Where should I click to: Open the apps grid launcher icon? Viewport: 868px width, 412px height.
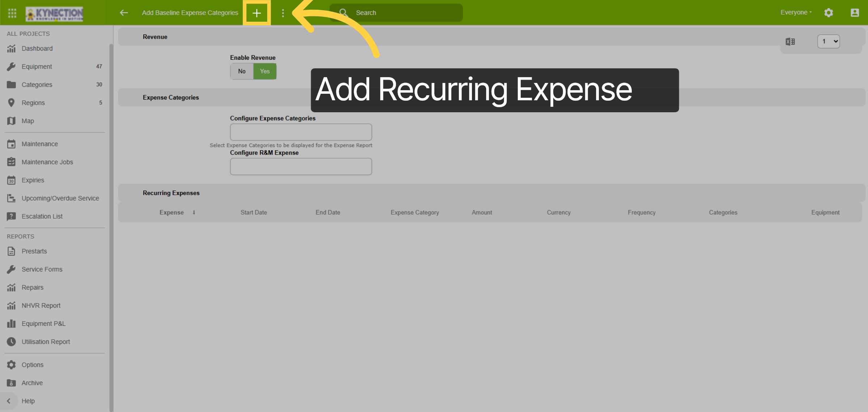tap(12, 13)
